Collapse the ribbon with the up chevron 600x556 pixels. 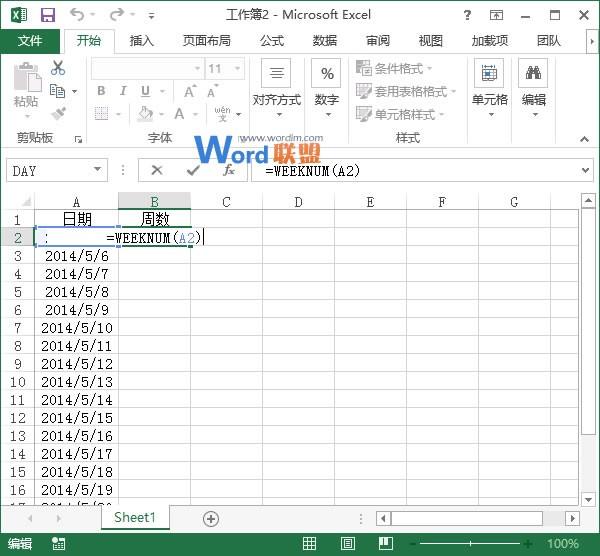pos(584,139)
